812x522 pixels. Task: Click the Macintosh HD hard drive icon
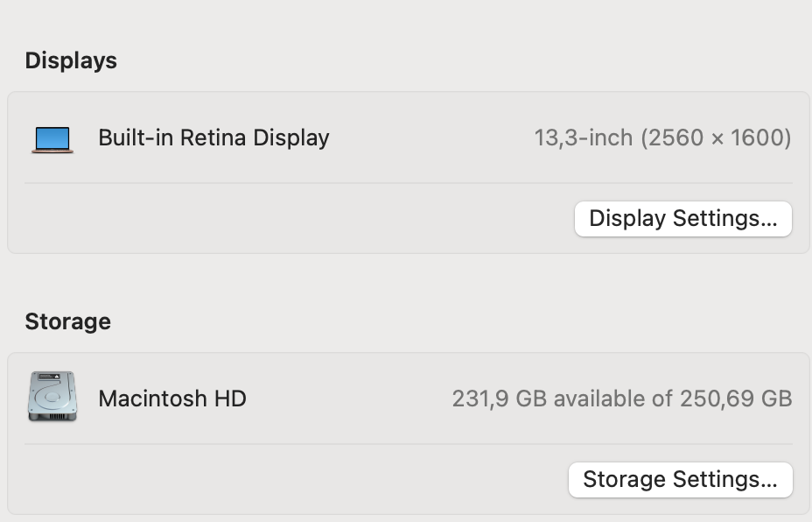click(52, 398)
